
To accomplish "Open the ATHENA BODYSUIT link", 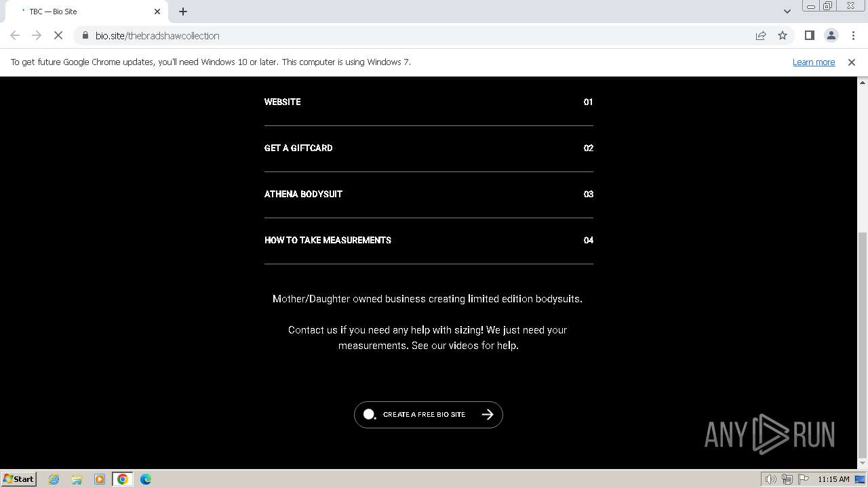I will tap(429, 195).
